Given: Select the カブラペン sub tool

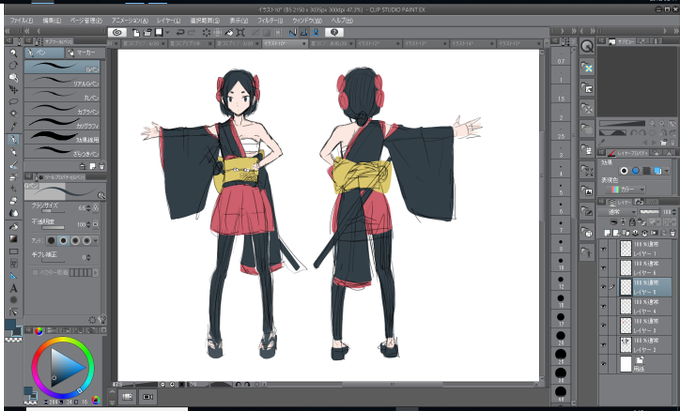Looking at the screenshot, I should (62, 108).
